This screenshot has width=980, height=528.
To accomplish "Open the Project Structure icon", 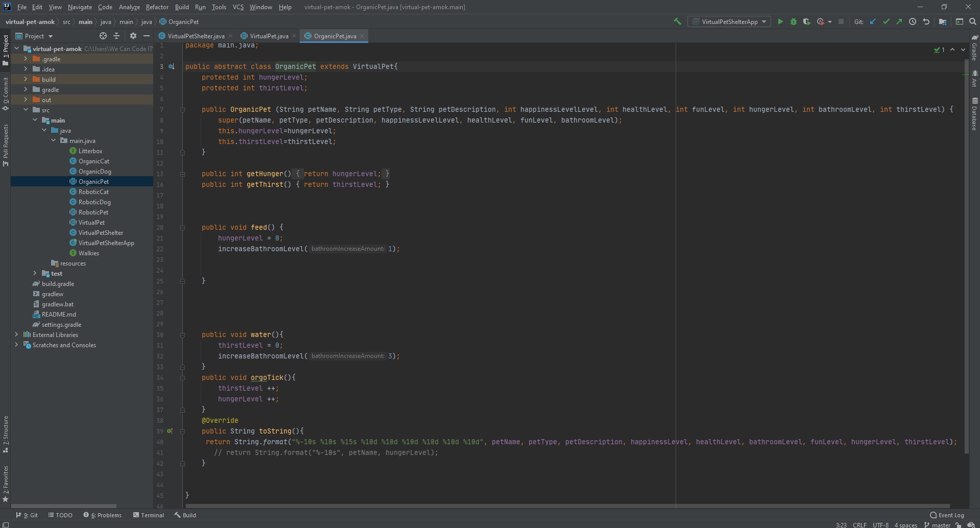I will [943, 21].
